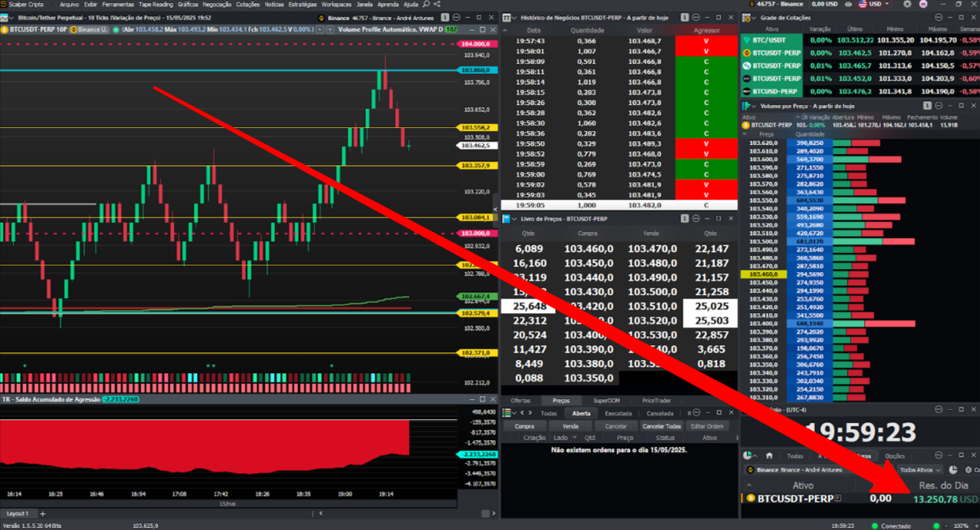Expand the Todos Ativos dropdown
This screenshot has width=980, height=530.
tap(921, 470)
